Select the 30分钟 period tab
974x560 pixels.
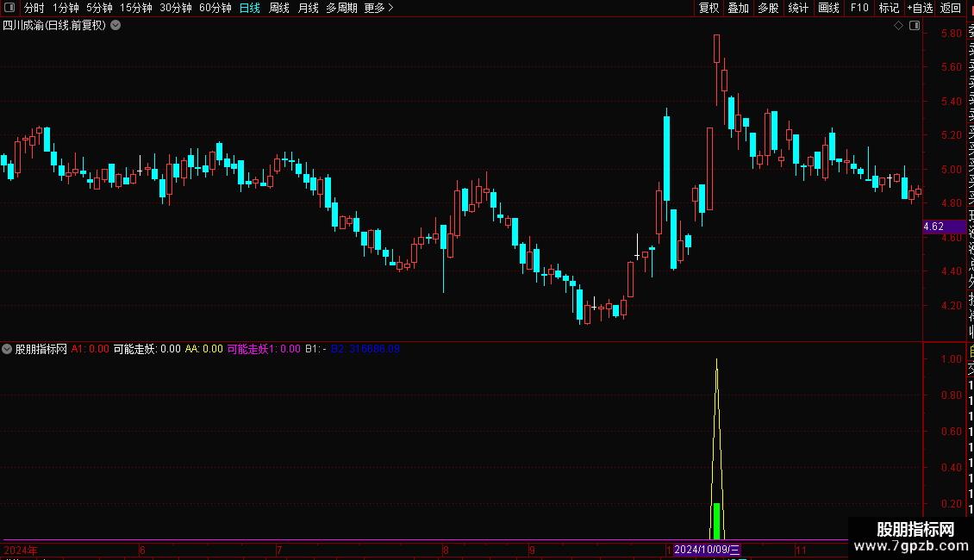(176, 8)
